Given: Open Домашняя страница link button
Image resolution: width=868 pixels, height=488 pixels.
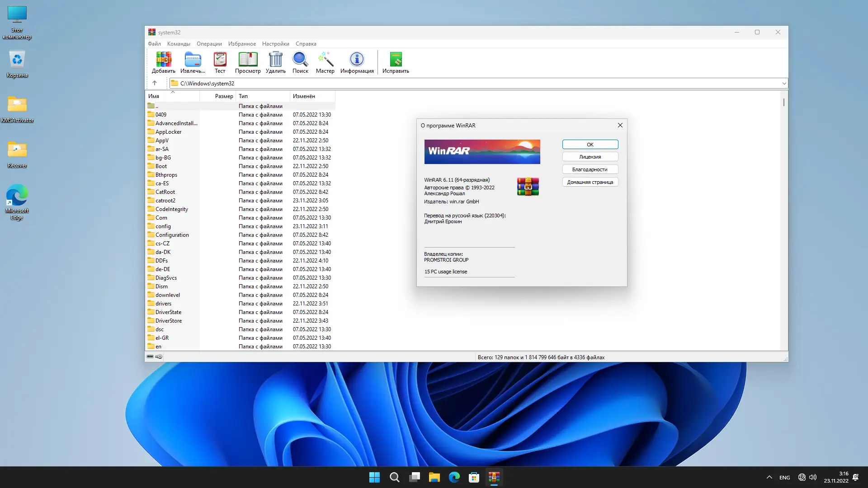Looking at the screenshot, I should pos(590,182).
